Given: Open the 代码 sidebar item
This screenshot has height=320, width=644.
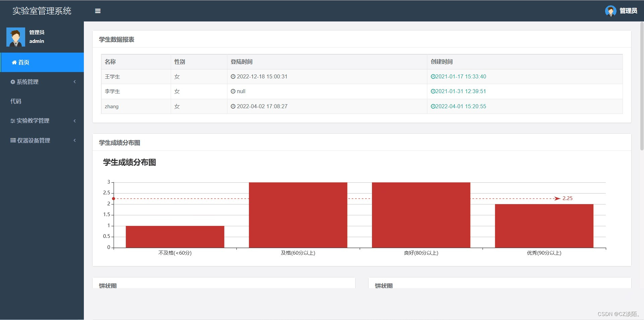Looking at the screenshot, I should (42, 101).
